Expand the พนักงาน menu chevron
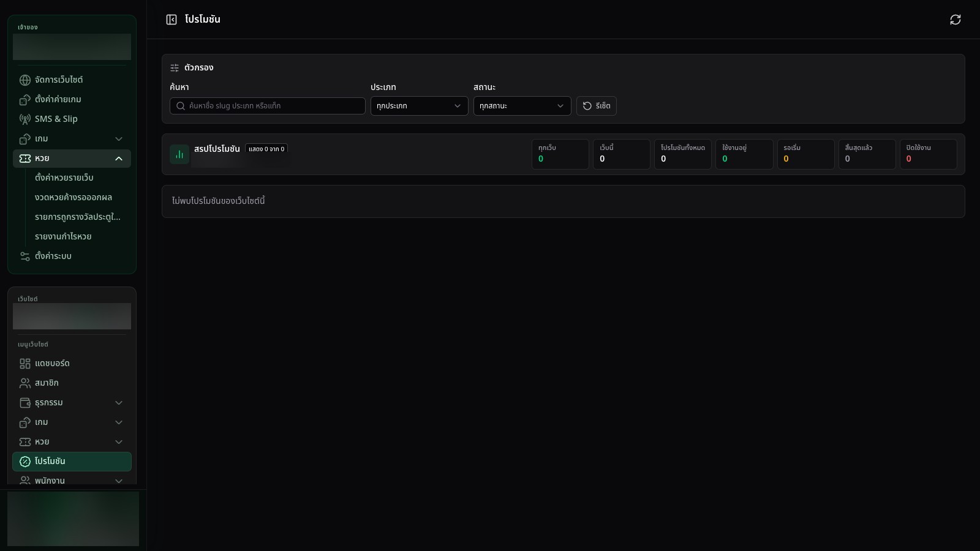This screenshot has height=551, width=980. (x=119, y=481)
